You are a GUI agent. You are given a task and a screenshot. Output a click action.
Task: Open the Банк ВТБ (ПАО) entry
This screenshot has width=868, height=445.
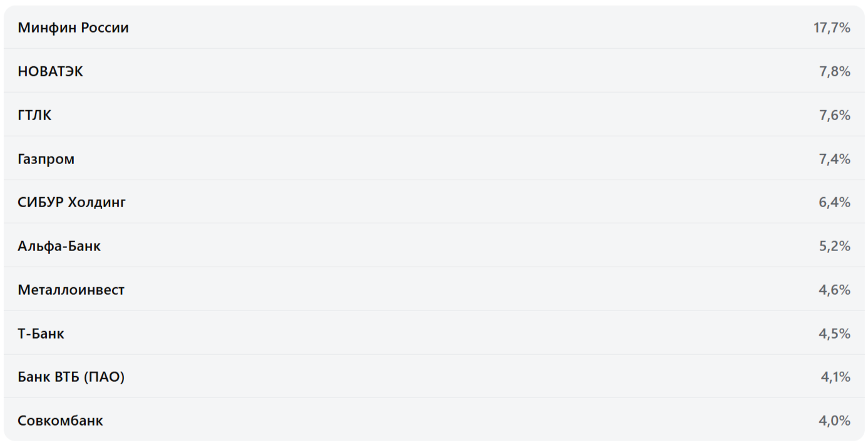tap(71, 377)
